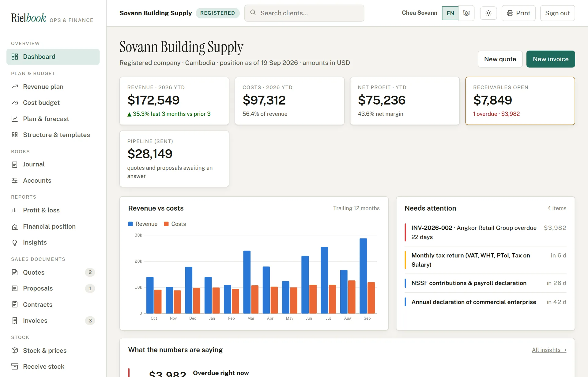Click the Profit & loss bar icon

coord(15,210)
